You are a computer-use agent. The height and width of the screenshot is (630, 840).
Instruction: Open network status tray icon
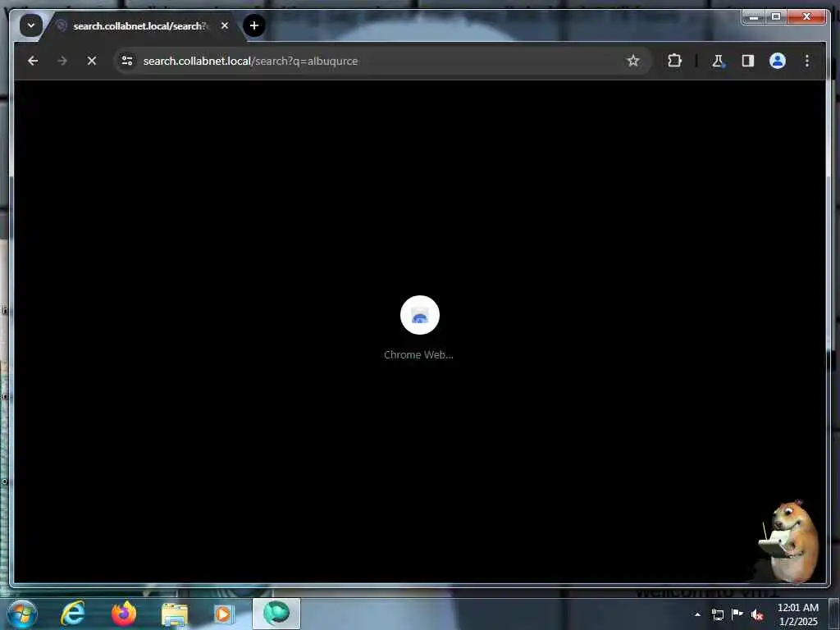tap(717, 615)
